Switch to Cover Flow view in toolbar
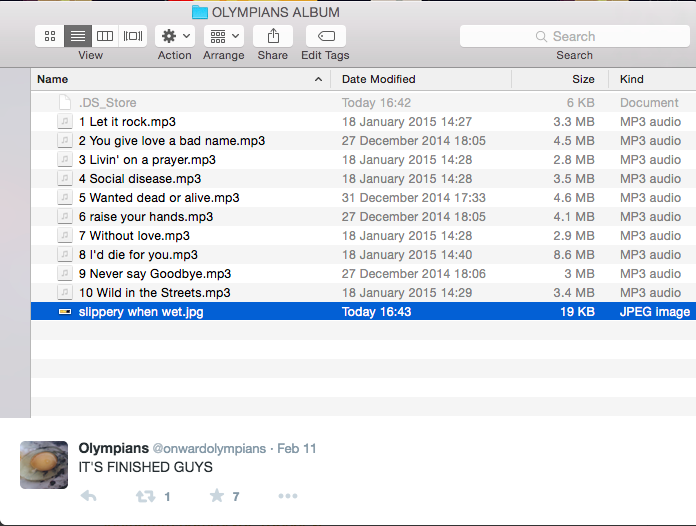Image resolution: width=696 pixels, height=526 pixels. [133, 36]
